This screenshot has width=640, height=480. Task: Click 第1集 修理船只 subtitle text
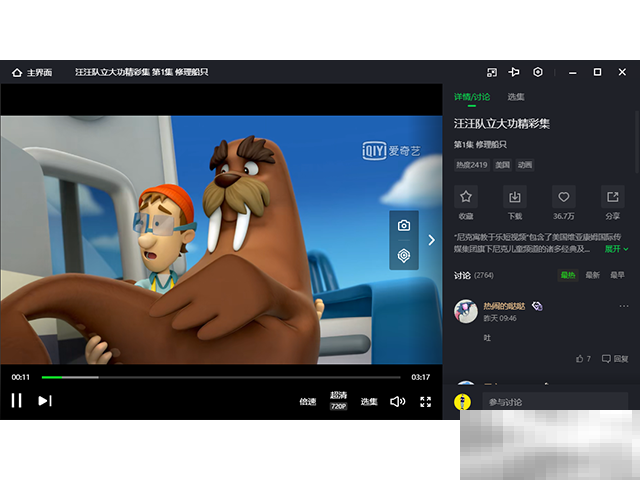480,144
